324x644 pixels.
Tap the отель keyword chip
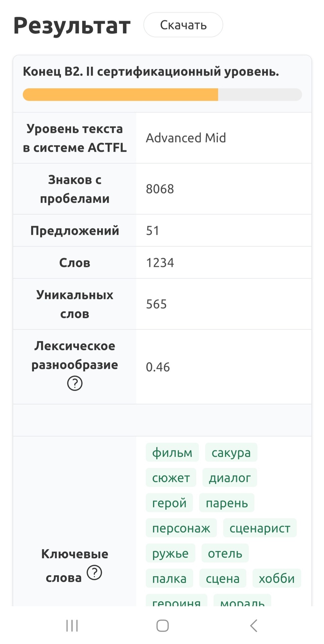225,553
